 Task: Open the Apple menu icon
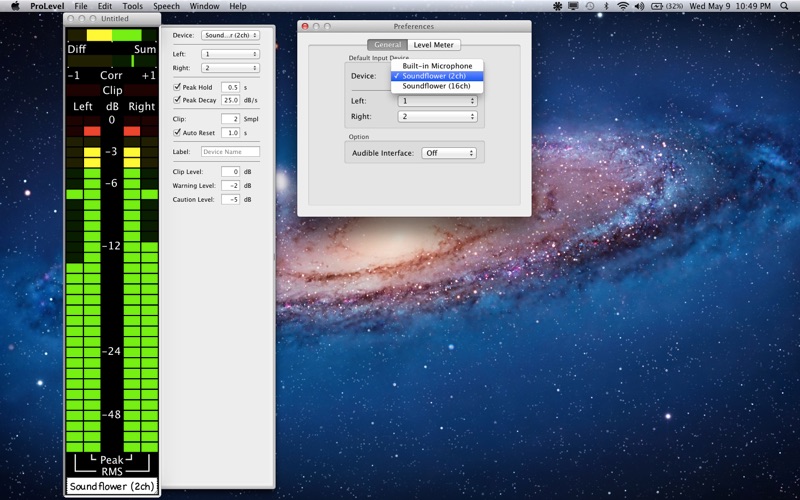click(x=15, y=6)
